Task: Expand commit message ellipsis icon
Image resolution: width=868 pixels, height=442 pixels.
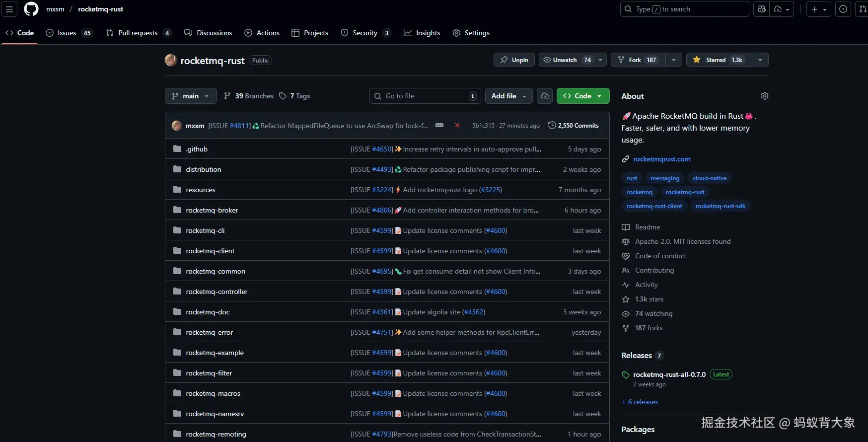Action: point(439,126)
